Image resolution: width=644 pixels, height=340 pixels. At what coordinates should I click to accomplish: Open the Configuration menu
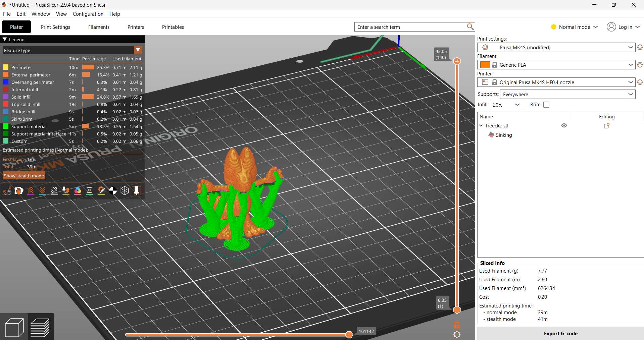click(x=88, y=14)
